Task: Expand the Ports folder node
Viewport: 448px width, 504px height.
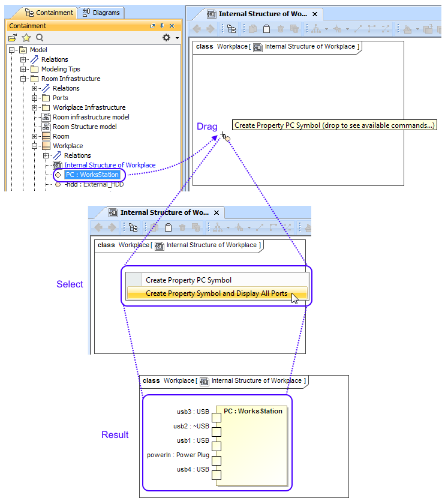Action: 35,98
